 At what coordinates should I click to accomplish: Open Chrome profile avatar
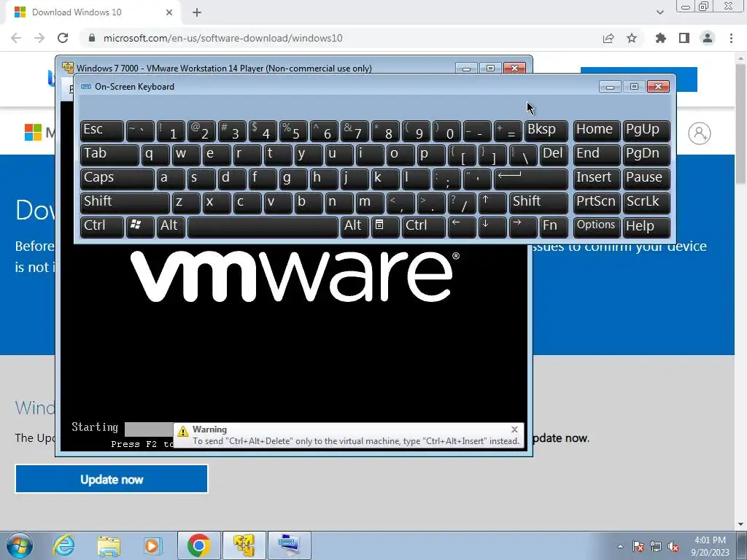coord(708,38)
